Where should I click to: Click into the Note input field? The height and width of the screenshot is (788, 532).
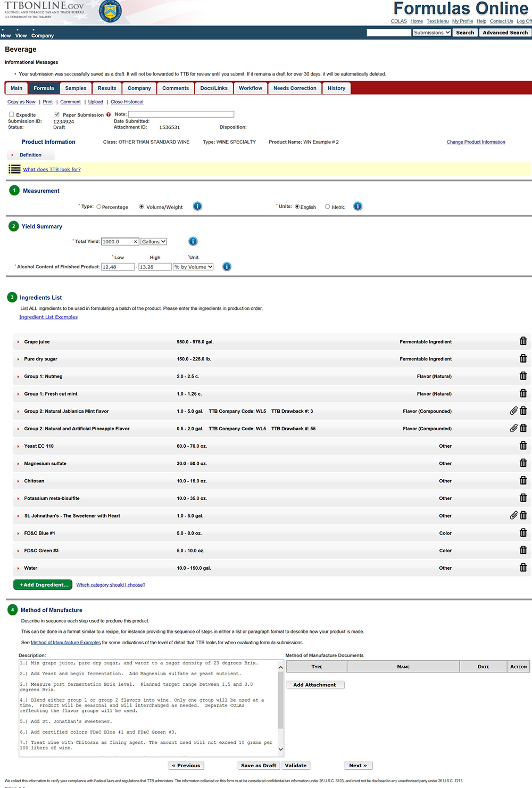[181, 114]
